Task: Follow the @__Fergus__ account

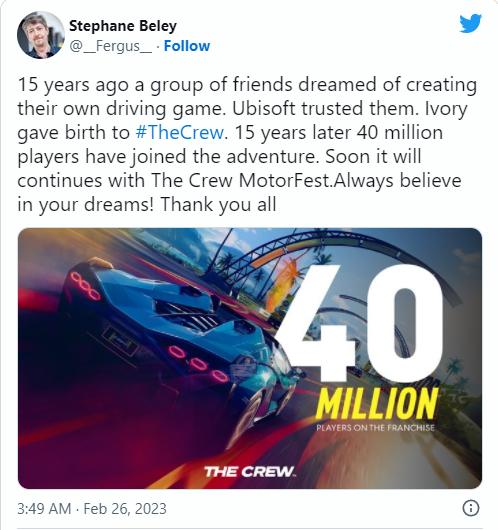Action: click(x=187, y=46)
